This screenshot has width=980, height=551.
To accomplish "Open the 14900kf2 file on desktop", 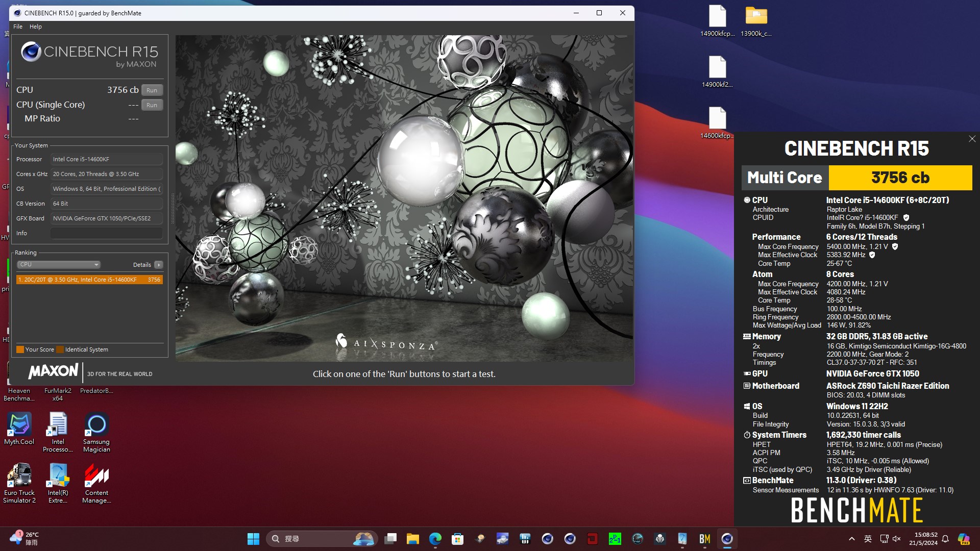I will click(717, 72).
